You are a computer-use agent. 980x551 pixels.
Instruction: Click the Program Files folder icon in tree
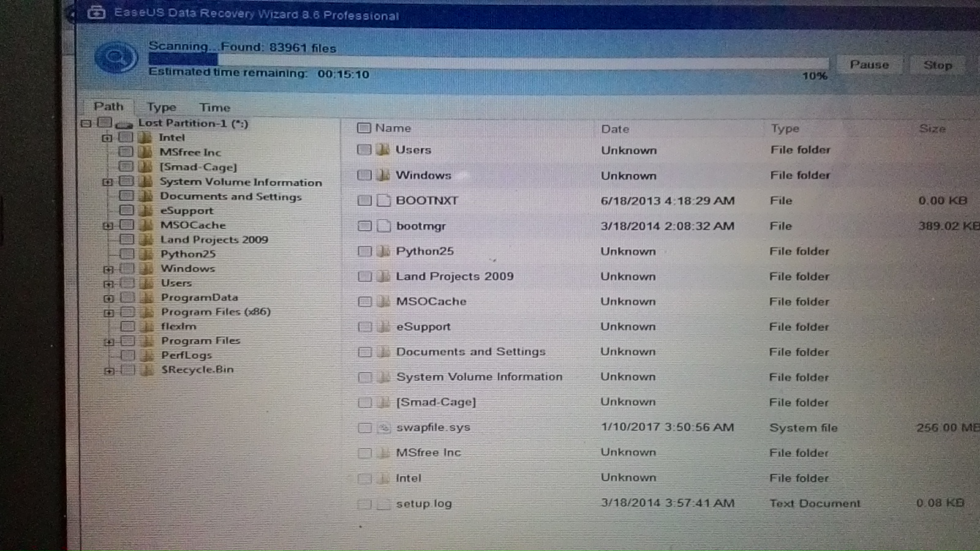(147, 341)
